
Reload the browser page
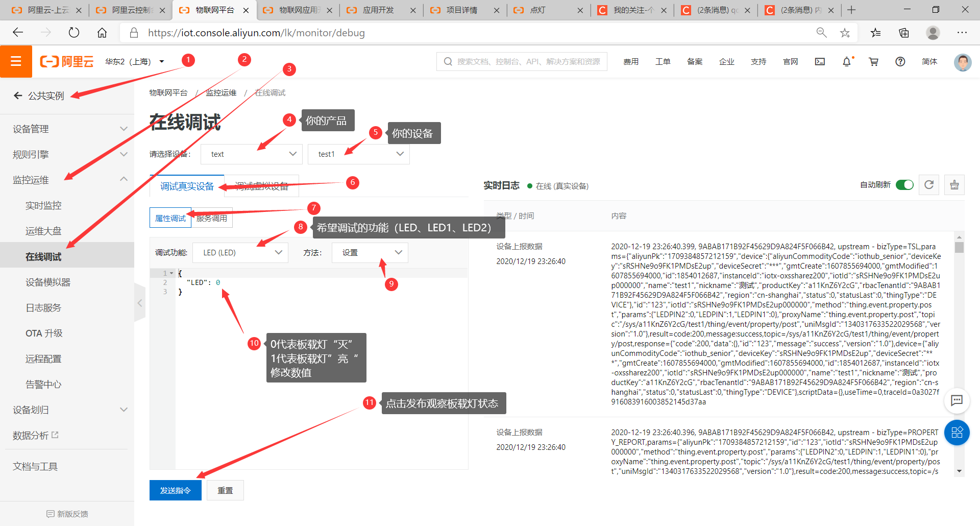[74, 33]
